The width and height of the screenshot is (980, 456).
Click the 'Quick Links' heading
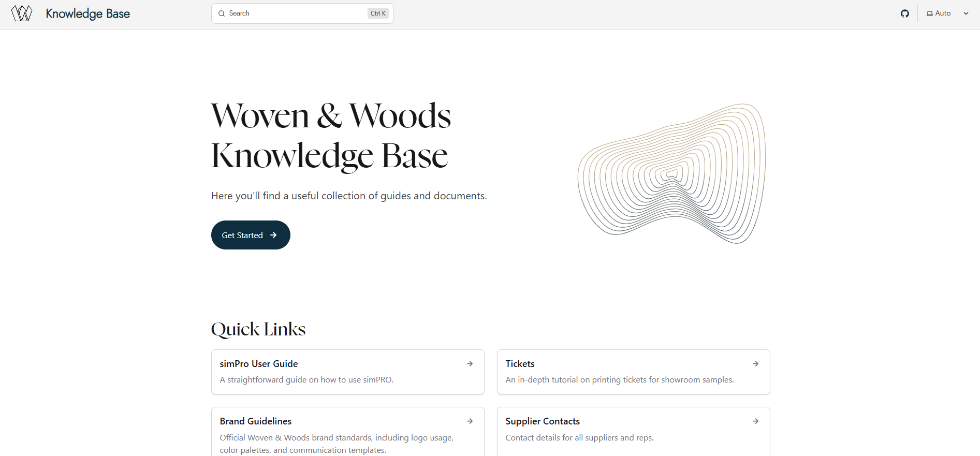(x=258, y=329)
